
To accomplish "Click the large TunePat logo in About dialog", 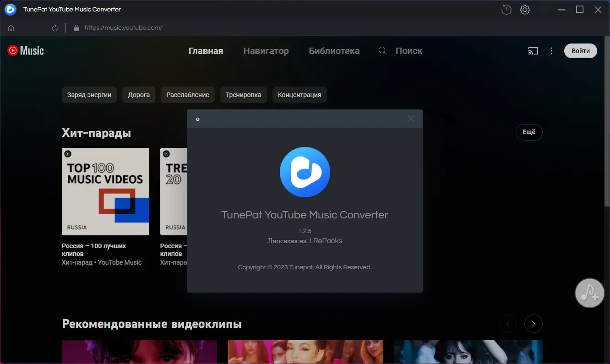I will tap(305, 172).
